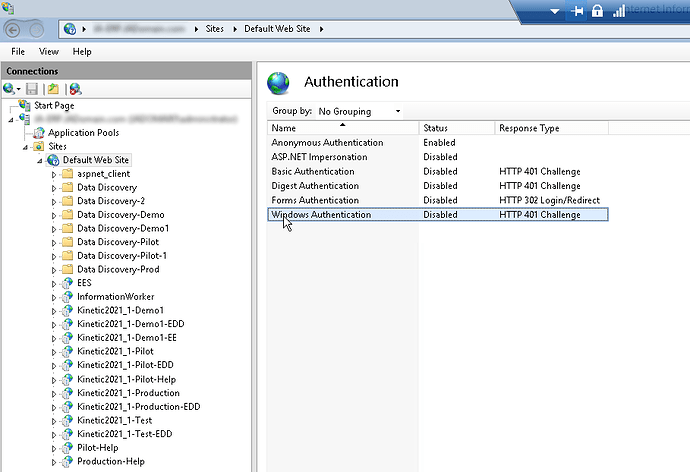Open the View menu
Viewport: 690px width, 472px height.
point(49,51)
